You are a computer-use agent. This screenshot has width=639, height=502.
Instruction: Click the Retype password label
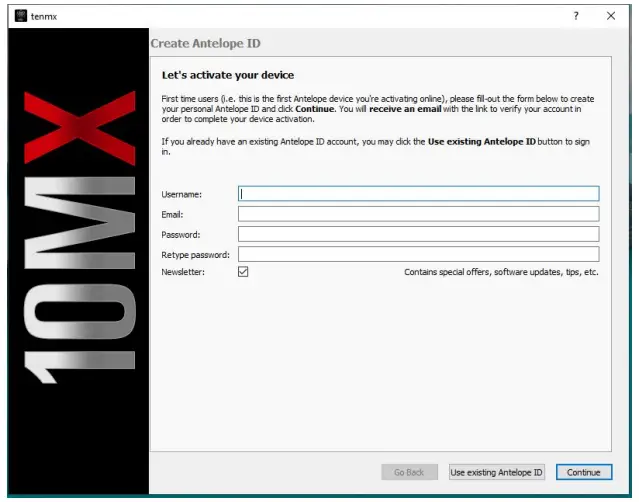coord(196,255)
